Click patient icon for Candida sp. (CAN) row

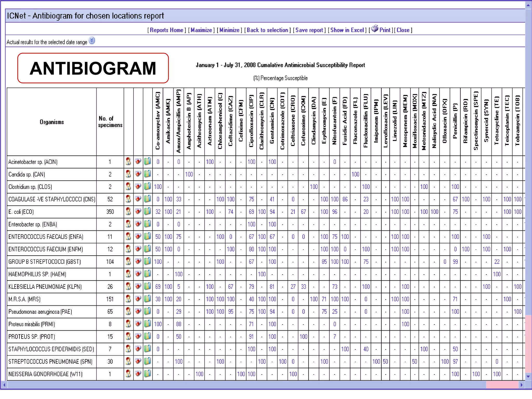click(128, 174)
